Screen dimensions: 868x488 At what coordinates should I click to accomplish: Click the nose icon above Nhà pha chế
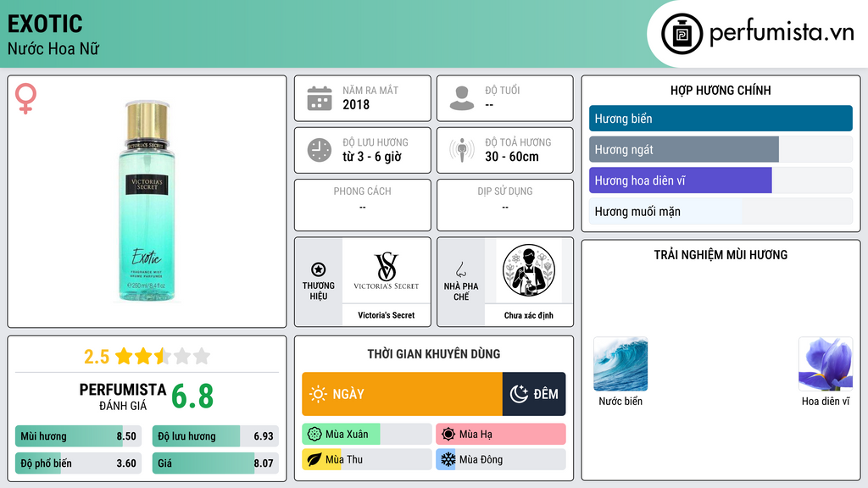[460, 269]
